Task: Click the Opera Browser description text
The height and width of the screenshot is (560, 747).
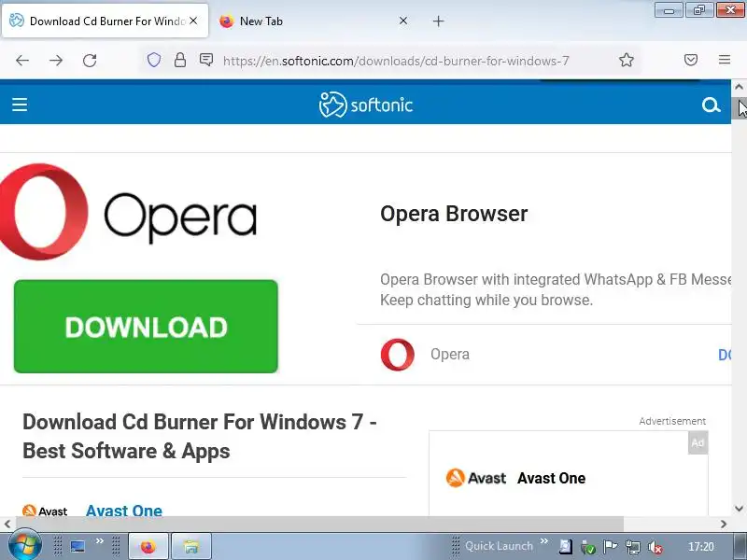Action: coord(555,289)
